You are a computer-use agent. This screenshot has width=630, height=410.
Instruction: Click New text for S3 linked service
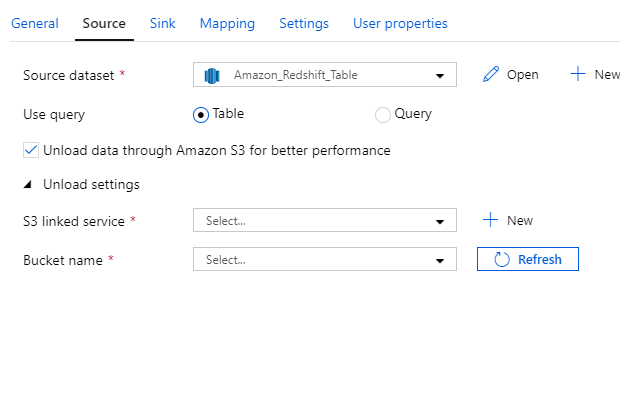click(520, 220)
